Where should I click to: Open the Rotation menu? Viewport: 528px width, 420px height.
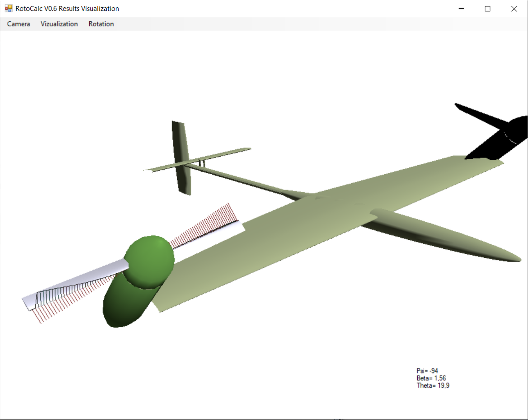[x=101, y=24]
